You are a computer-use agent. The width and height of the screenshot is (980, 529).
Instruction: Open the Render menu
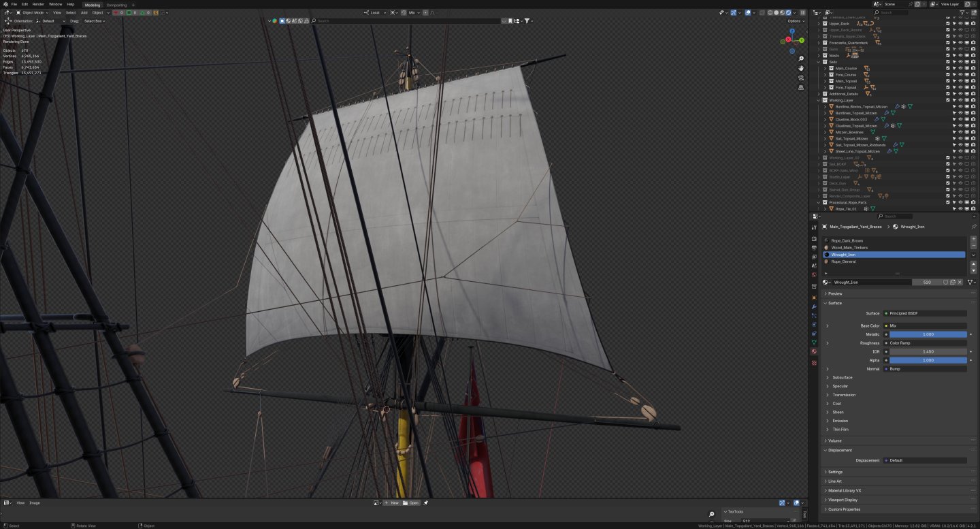pos(38,4)
